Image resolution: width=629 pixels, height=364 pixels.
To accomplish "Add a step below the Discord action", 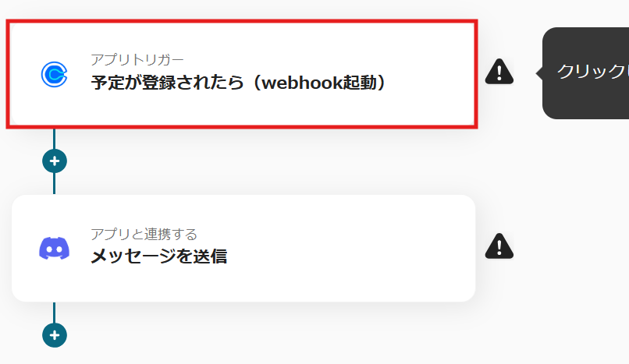I will 55,335.
